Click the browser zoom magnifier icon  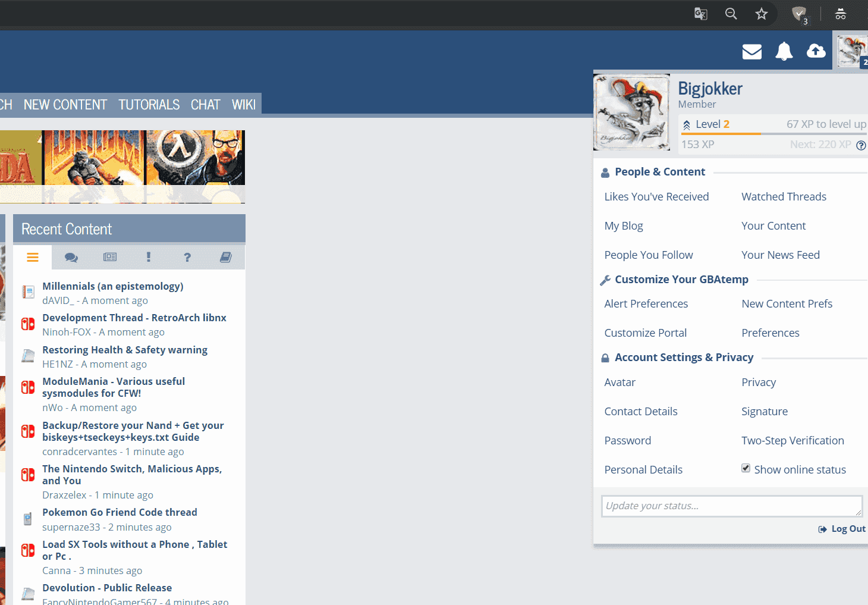point(731,14)
